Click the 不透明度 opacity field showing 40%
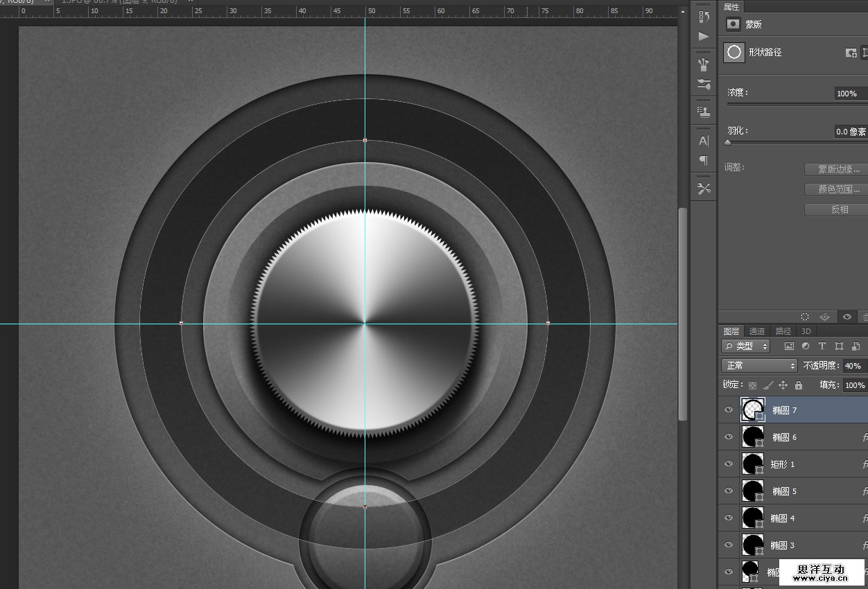This screenshot has height=589, width=868. point(854,365)
